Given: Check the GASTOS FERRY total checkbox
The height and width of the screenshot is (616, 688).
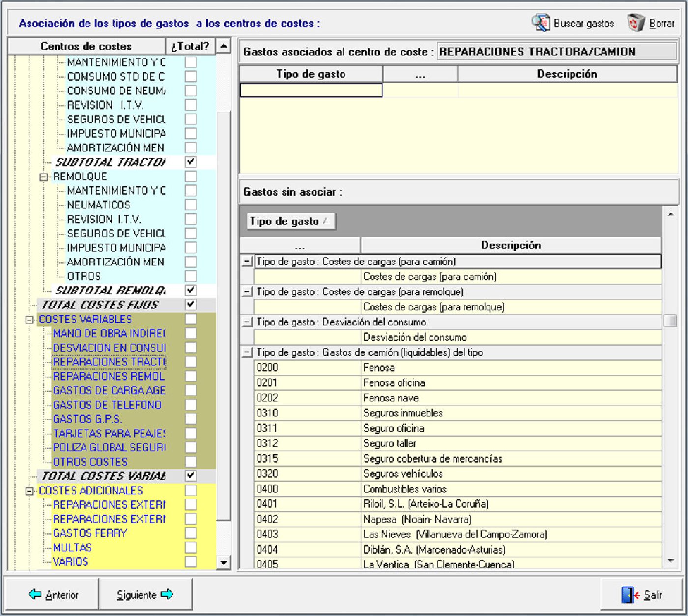Looking at the screenshot, I should (x=191, y=533).
